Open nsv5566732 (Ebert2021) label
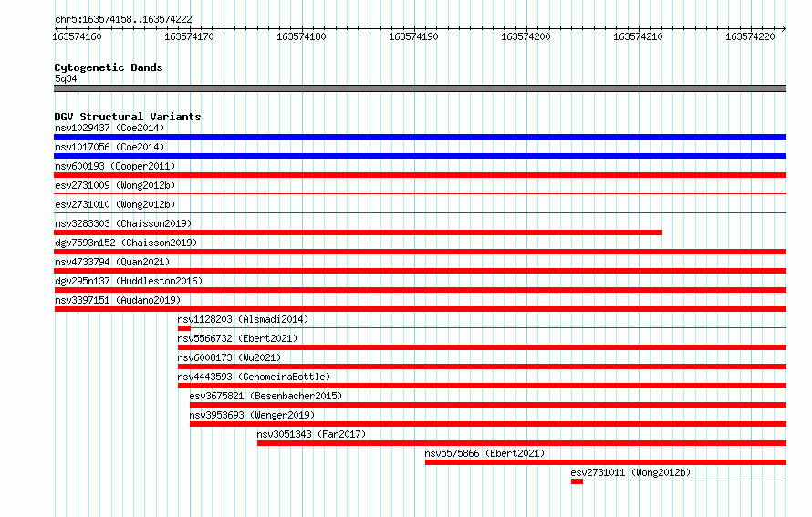This screenshot has width=812, height=517. pos(238,338)
